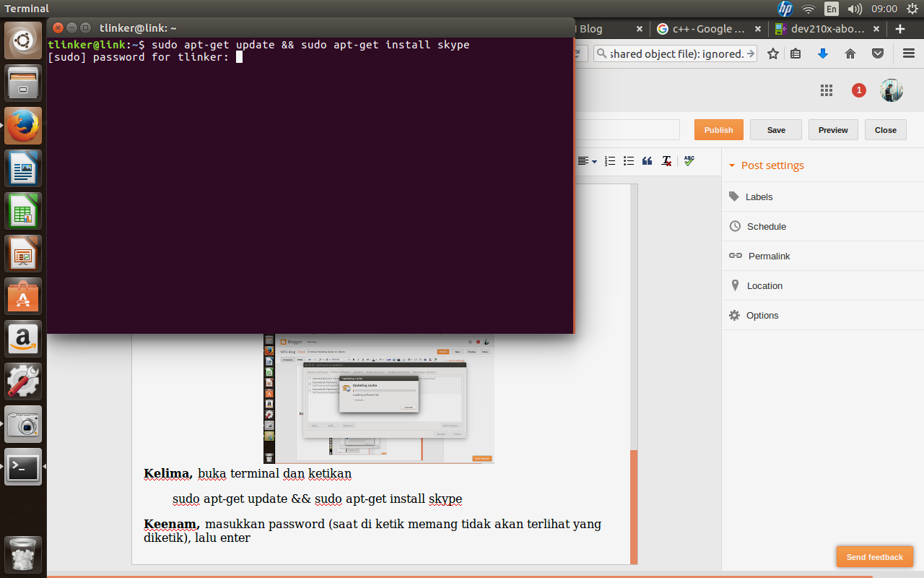This screenshot has width=924, height=578.
Task: Open the Trash in the launcher
Action: (23, 555)
